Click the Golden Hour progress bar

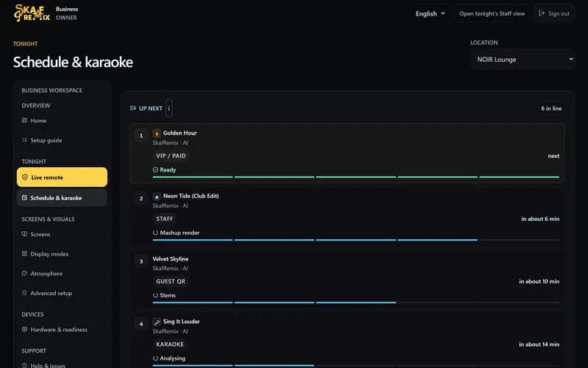356,177
